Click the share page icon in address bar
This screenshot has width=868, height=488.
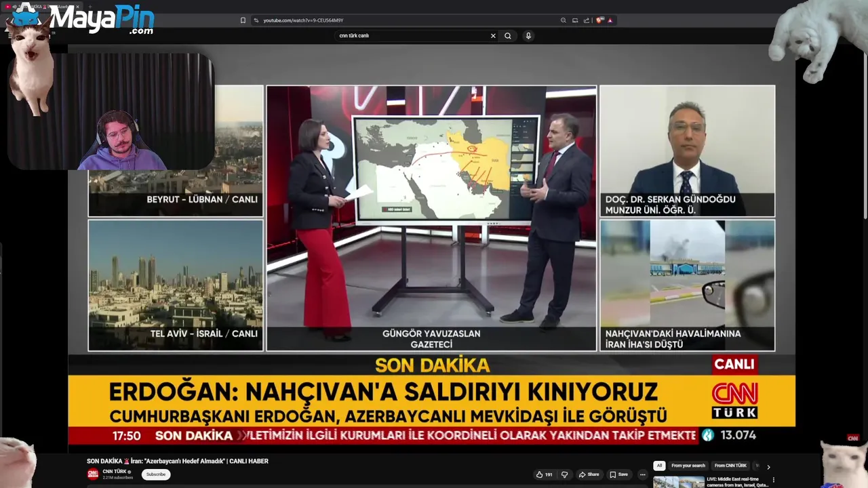[587, 20]
